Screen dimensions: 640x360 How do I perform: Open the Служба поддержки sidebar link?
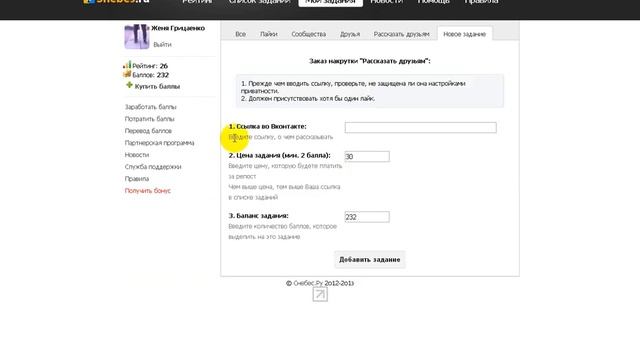pyautogui.click(x=153, y=167)
